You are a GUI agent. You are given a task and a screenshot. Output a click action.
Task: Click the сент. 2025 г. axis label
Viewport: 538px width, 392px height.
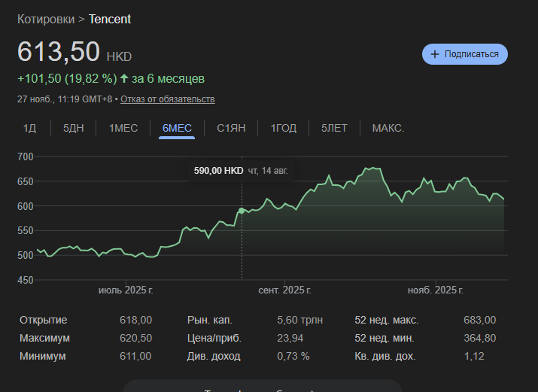pyautogui.click(x=284, y=290)
